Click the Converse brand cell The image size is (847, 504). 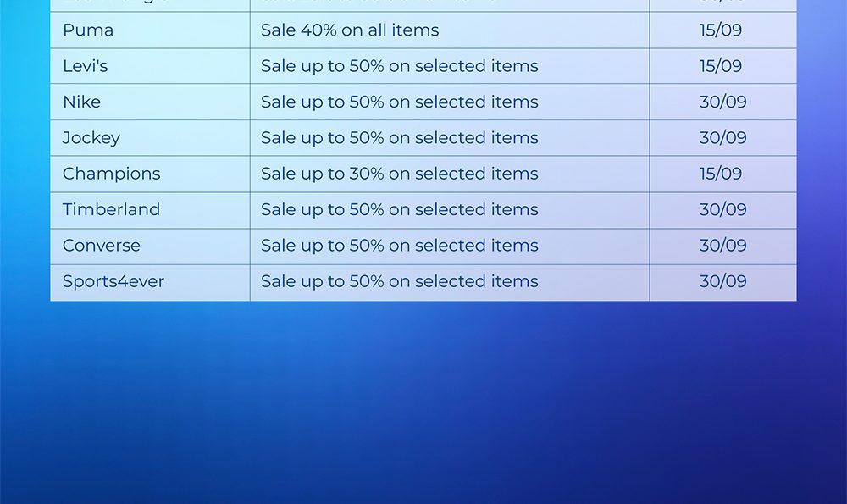tap(102, 246)
